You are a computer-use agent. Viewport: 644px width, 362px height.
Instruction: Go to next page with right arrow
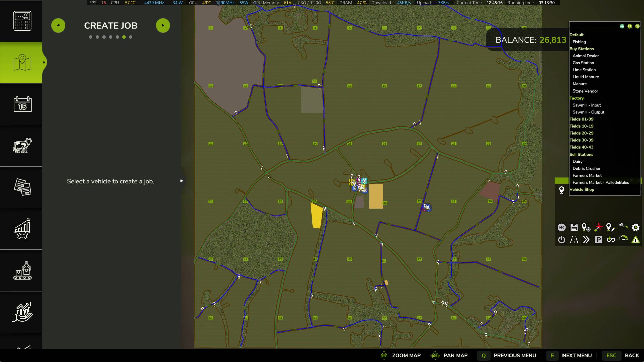[x=163, y=25]
